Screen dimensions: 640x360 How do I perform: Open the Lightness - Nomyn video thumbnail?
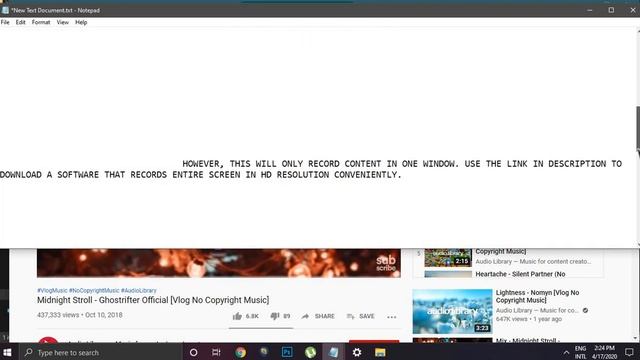(x=452, y=311)
